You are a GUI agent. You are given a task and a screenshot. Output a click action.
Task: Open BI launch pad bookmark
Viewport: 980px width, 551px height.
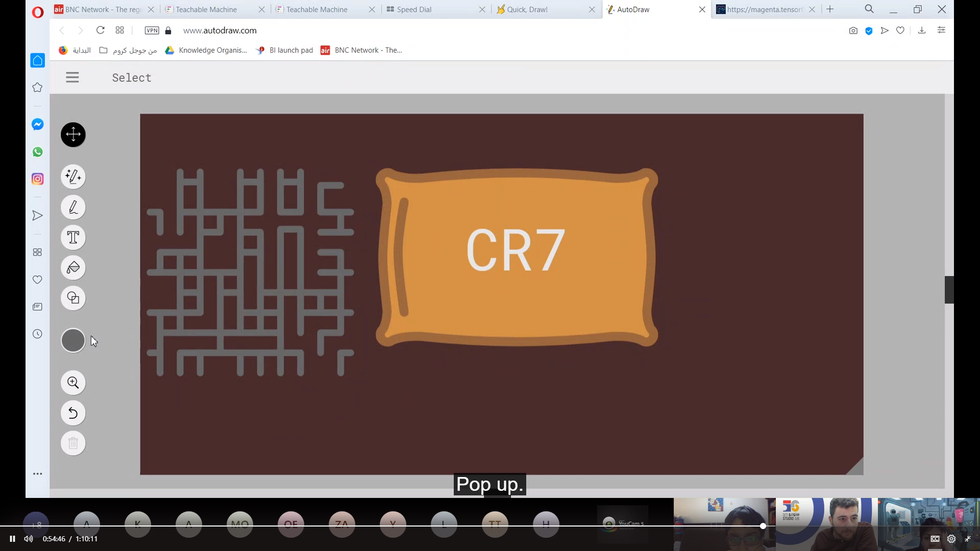(285, 50)
